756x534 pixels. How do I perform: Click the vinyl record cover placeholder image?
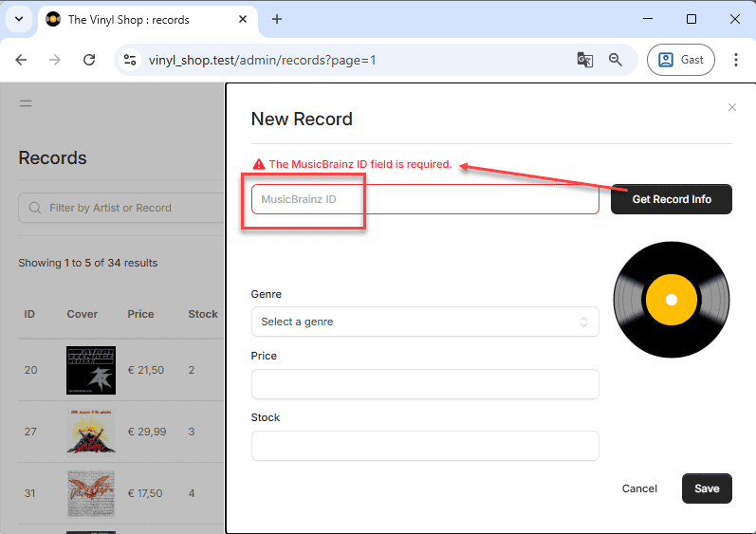[x=672, y=300]
